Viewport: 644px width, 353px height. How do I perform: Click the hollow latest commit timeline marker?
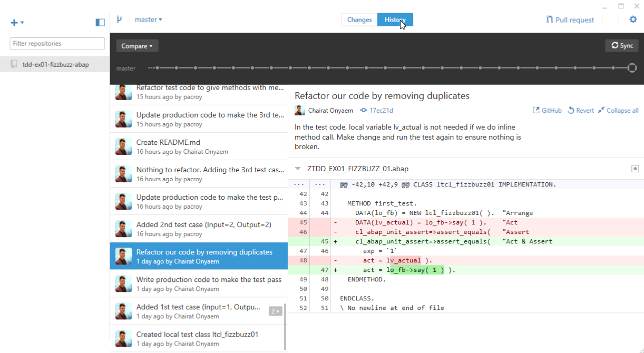(x=632, y=67)
